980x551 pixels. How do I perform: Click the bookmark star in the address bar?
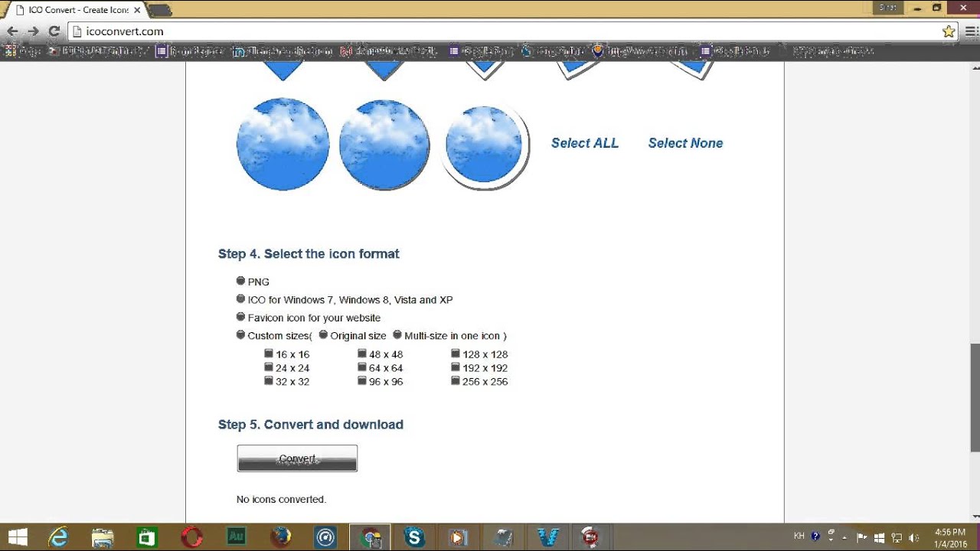pos(948,31)
